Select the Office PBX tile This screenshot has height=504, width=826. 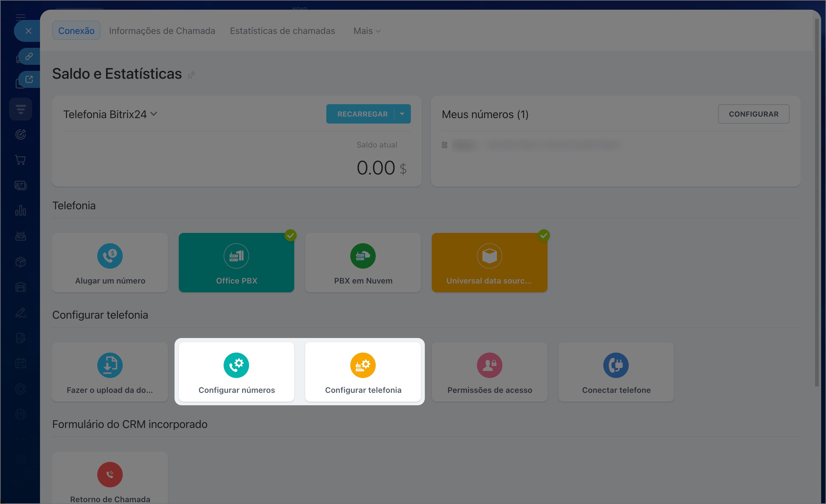(x=236, y=263)
